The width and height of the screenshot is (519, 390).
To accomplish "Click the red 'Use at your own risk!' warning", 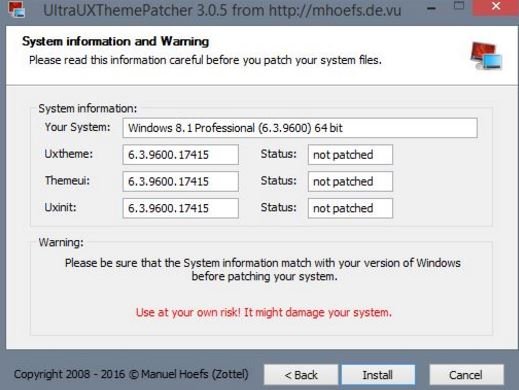I will (x=264, y=313).
